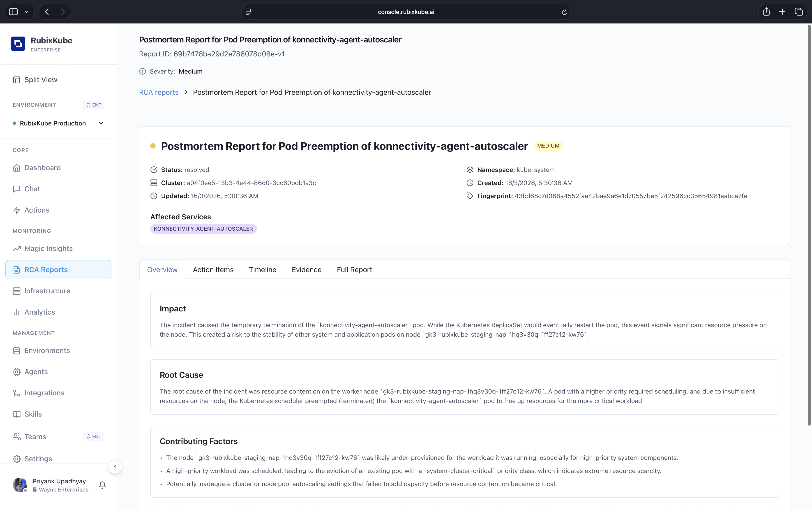Select the Split View option

(40, 80)
